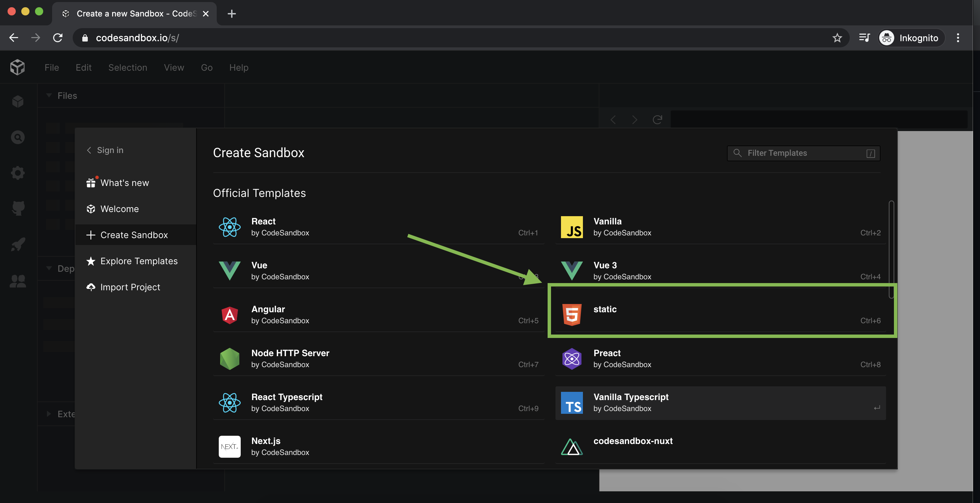Image resolution: width=980 pixels, height=503 pixels.
Task: Go back to Sign in
Action: click(105, 150)
